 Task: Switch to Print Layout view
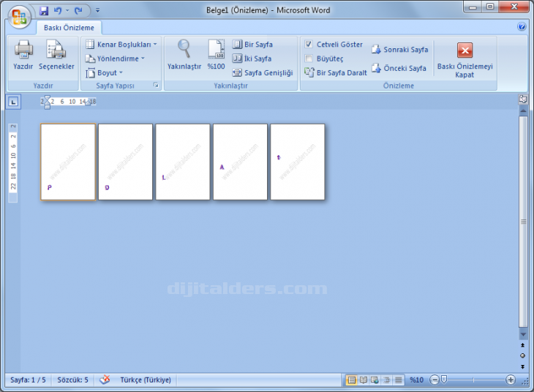tap(352, 380)
